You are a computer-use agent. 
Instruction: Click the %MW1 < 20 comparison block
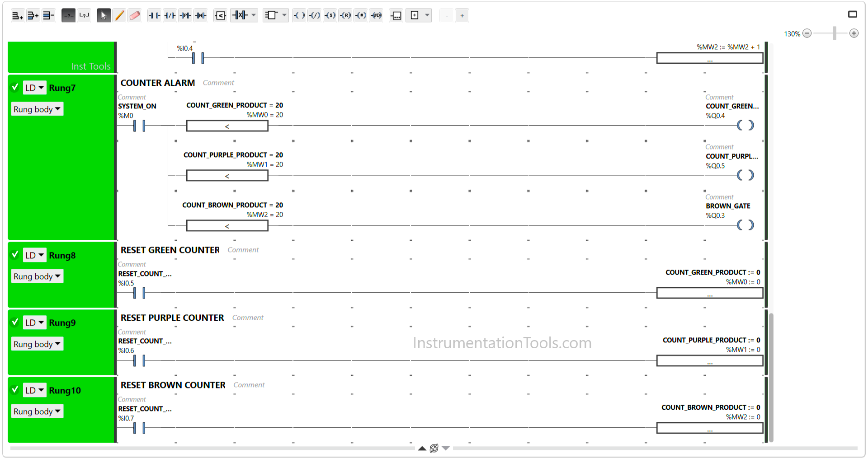tap(227, 176)
